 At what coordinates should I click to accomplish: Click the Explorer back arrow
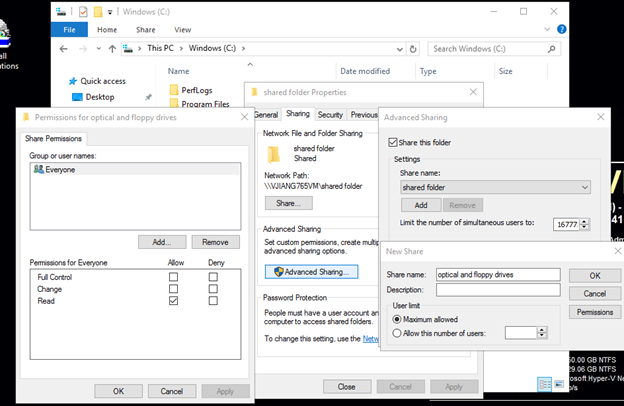(64, 49)
